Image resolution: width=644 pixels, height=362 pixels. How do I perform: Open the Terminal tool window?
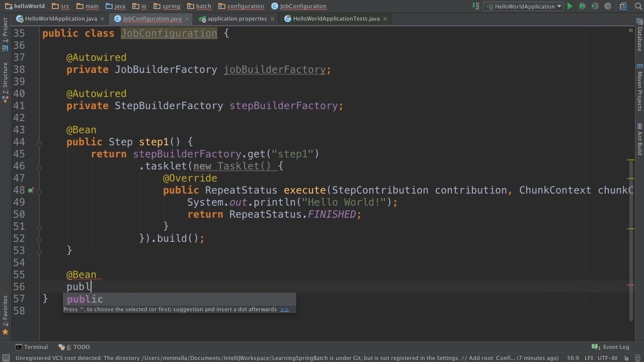point(32,347)
